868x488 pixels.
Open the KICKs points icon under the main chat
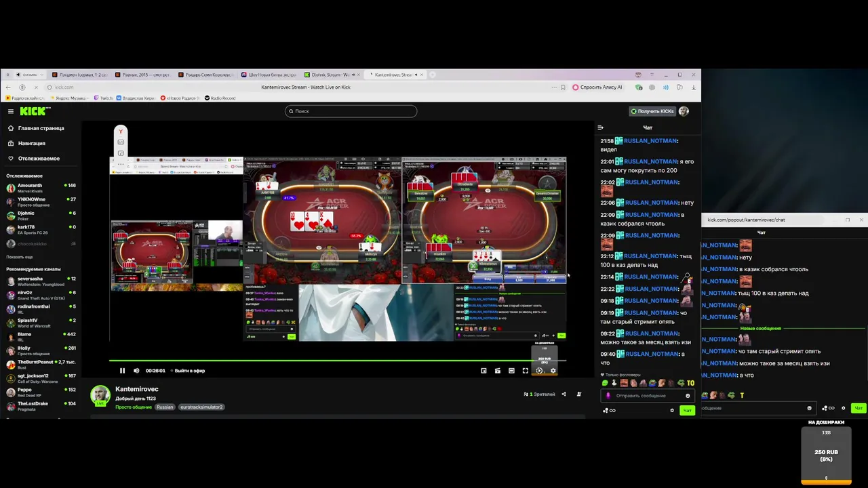(608, 410)
